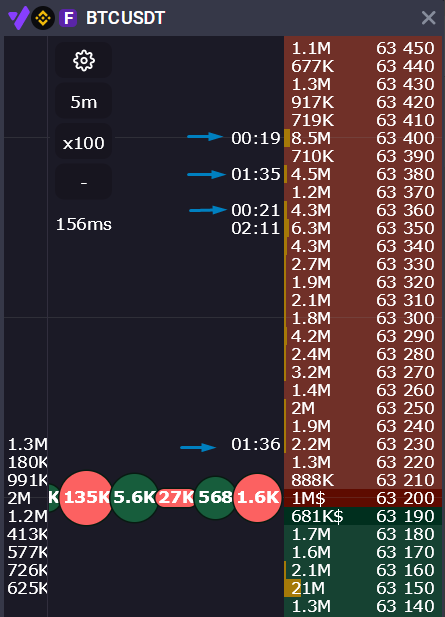Click the 917K ask at 63 420
445x617 pixels.
click(x=363, y=102)
